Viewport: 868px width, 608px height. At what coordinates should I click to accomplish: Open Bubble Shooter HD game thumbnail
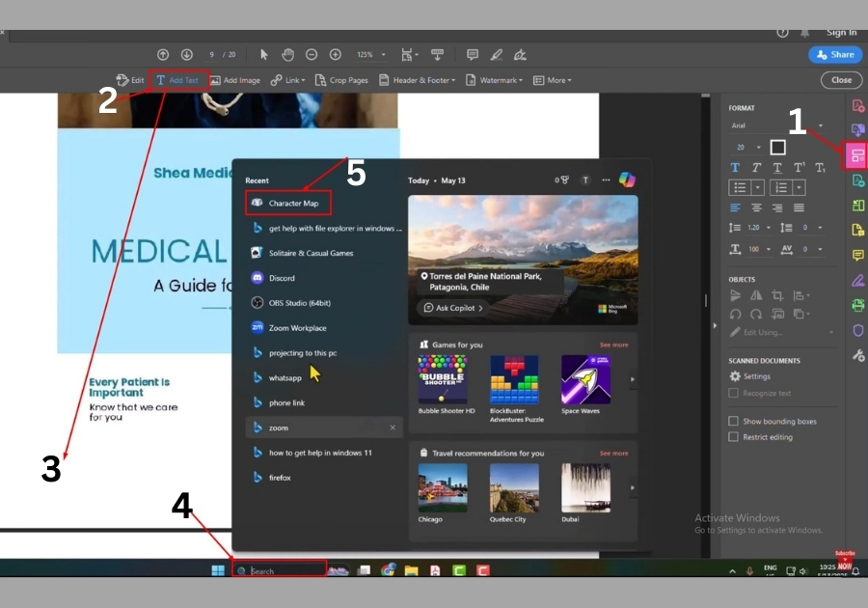[x=443, y=379]
